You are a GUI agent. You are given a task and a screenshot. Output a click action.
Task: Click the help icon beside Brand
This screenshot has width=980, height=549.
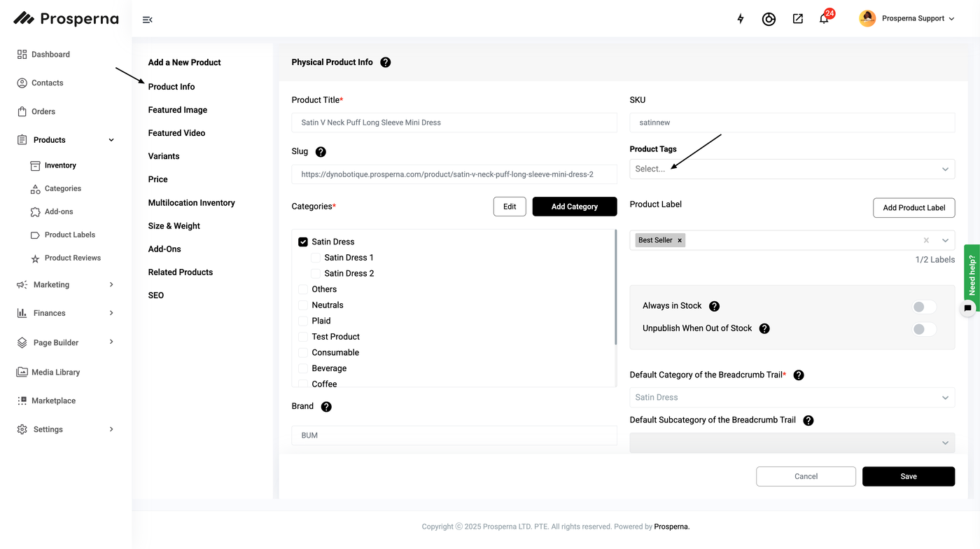[x=326, y=407]
